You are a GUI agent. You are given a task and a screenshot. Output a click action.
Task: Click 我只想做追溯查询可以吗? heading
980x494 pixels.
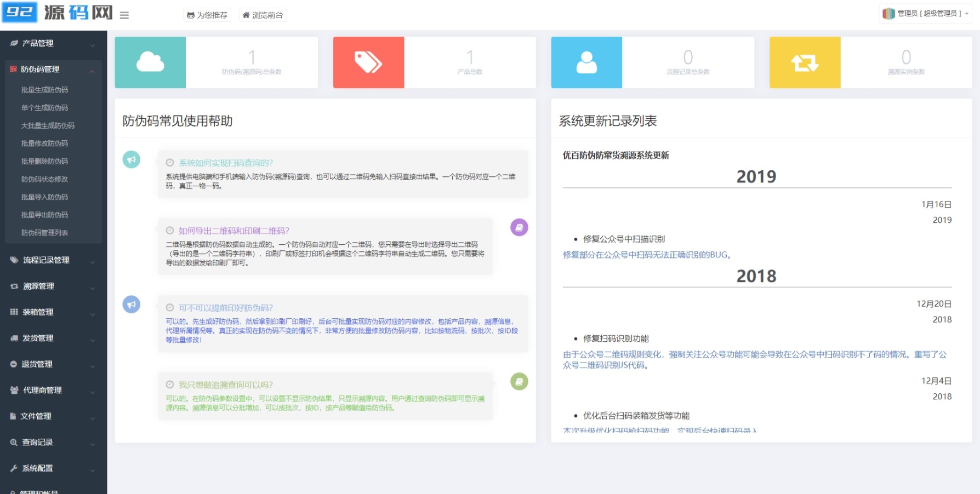(x=226, y=385)
